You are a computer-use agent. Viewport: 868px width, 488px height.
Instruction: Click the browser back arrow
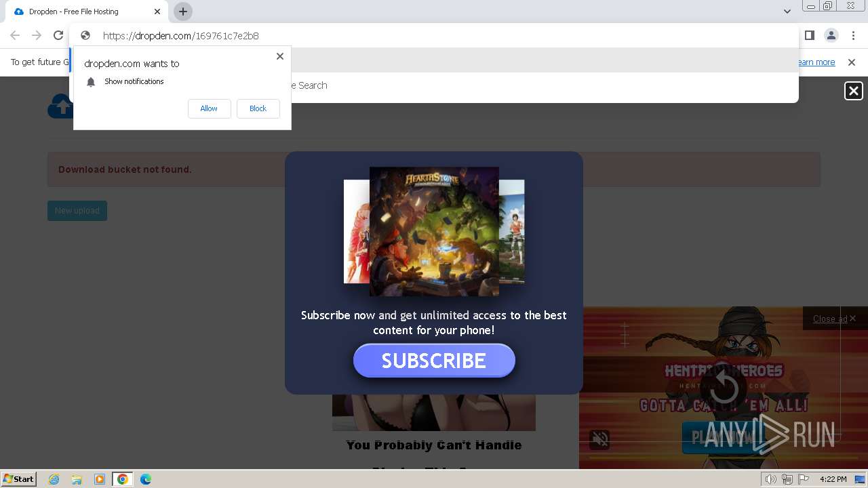[x=15, y=35]
